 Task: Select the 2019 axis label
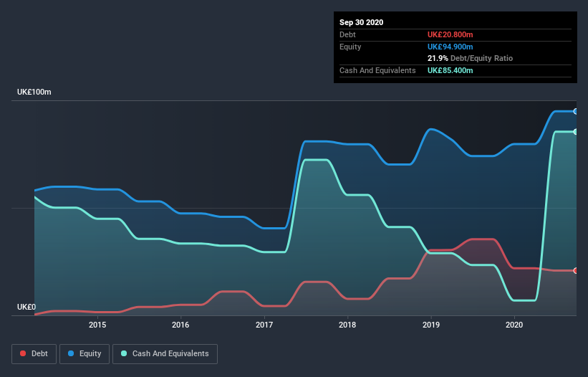pyautogui.click(x=431, y=325)
